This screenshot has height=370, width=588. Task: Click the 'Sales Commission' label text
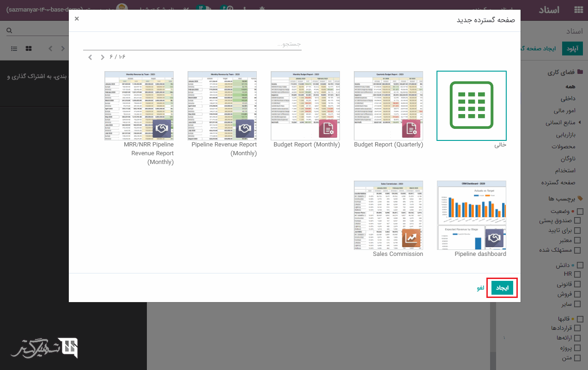(398, 254)
